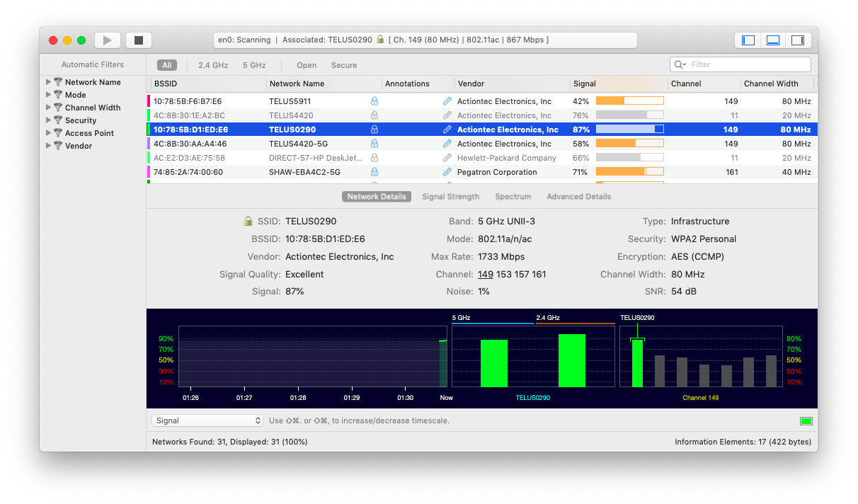The image size is (858, 504).
Task: Click the funnel icon beside Vendor filter
Action: point(58,146)
